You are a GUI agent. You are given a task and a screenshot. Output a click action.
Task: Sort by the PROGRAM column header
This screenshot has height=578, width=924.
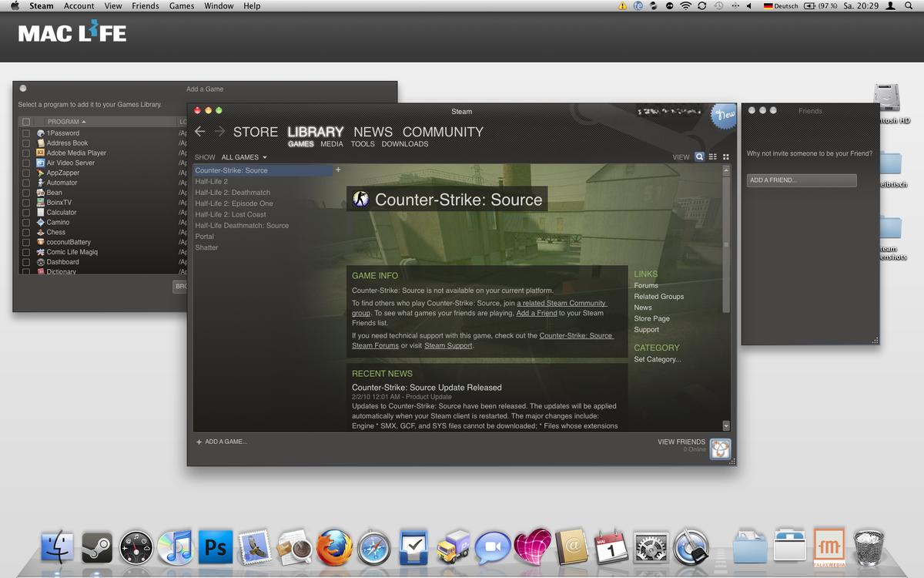point(66,122)
